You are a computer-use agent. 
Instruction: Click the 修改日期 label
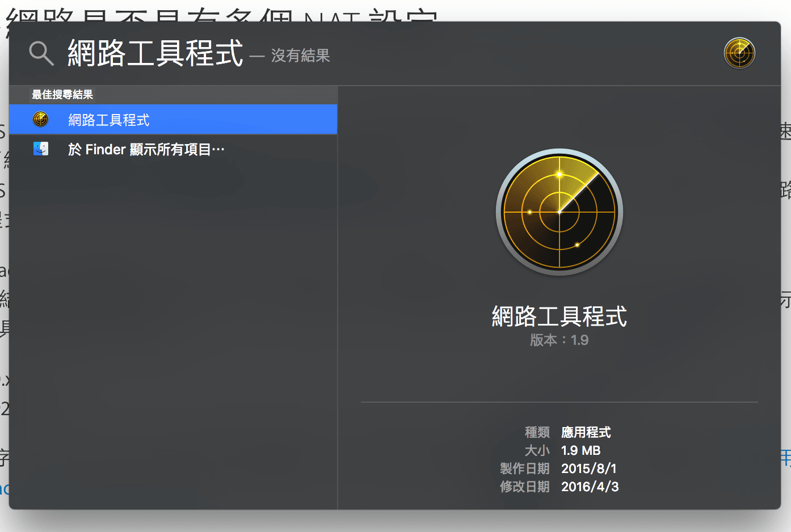(x=525, y=487)
